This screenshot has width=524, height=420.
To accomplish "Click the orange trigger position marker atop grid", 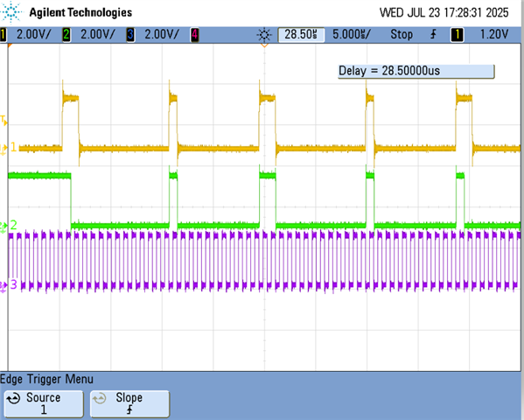I will tap(264, 45).
